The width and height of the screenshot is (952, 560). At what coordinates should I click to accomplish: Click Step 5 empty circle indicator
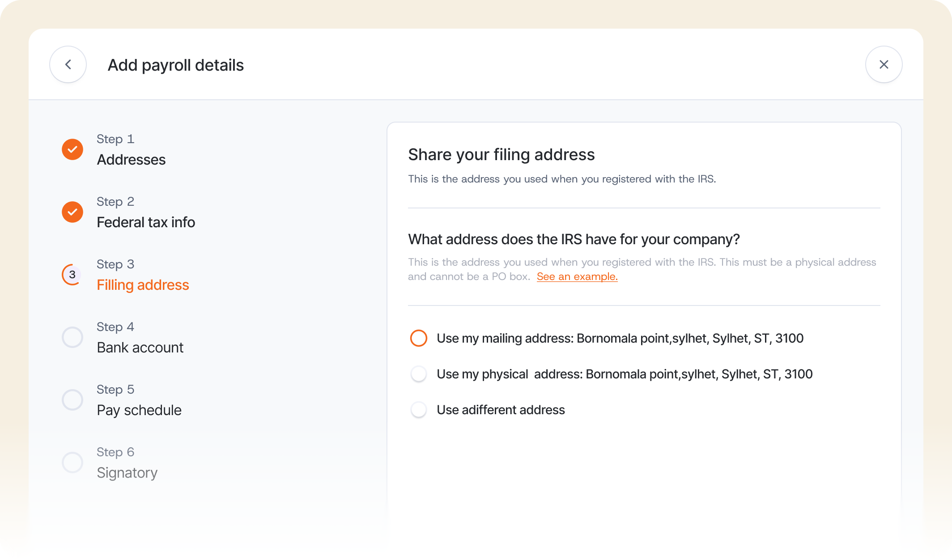(72, 400)
